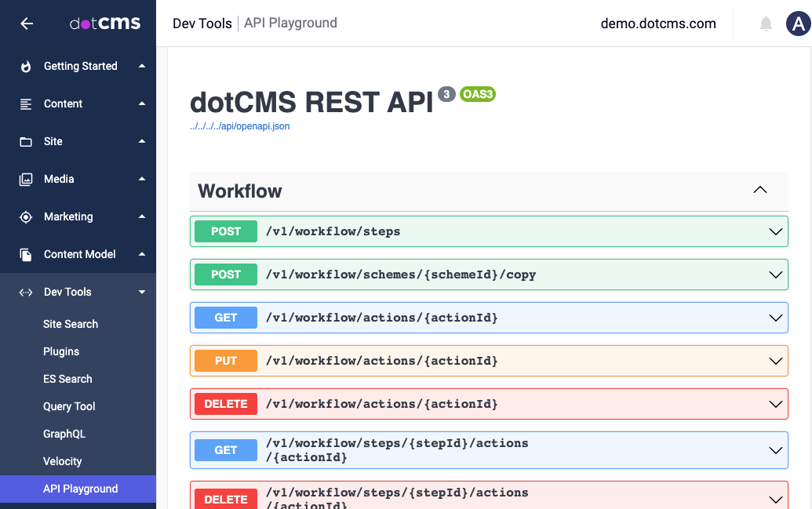Open the GraphQL menu item
This screenshot has width=812, height=509.
pos(64,434)
